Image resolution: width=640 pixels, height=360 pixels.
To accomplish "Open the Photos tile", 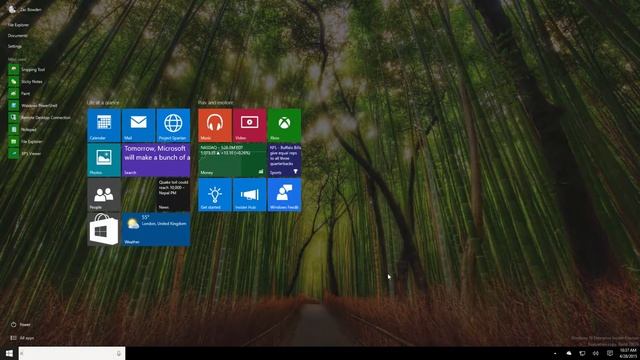I will coord(104,160).
